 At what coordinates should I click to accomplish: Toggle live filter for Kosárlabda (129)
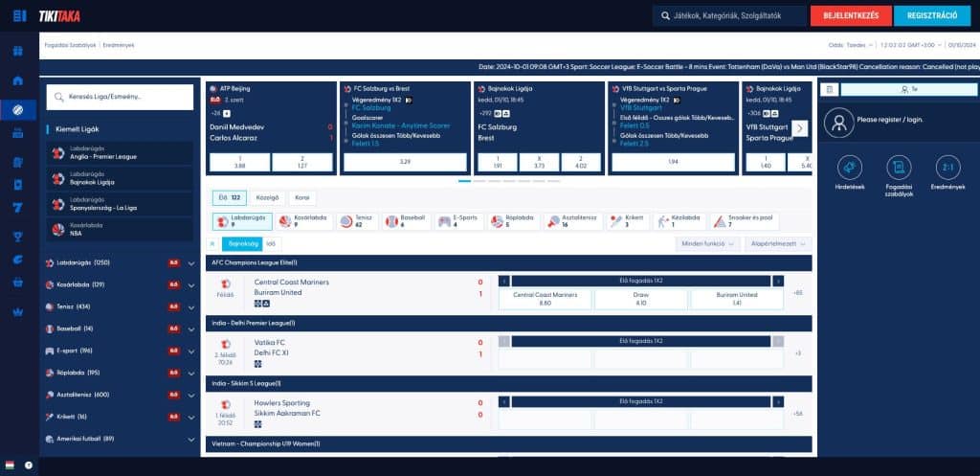[x=174, y=284]
